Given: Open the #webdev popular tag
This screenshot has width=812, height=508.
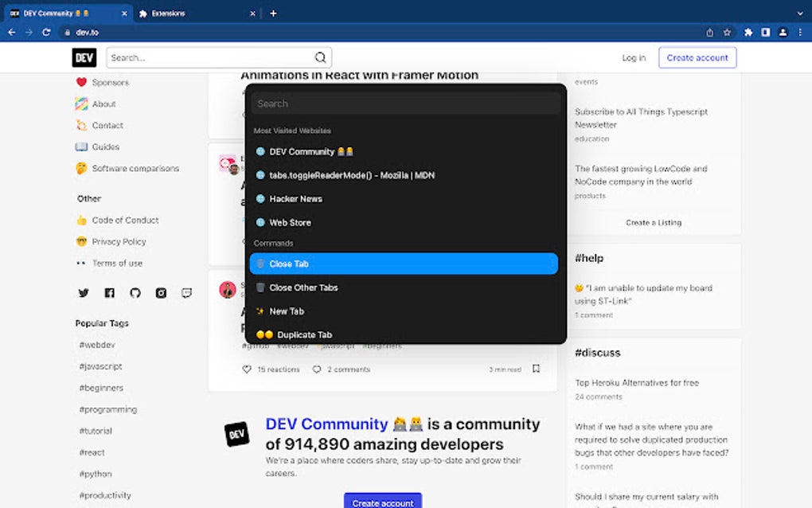Looking at the screenshot, I should tap(97, 345).
